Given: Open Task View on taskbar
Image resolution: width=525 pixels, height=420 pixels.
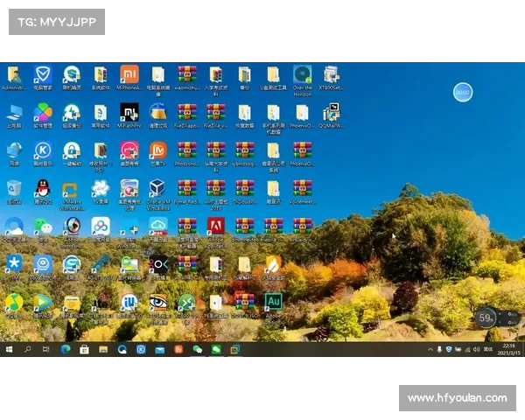Looking at the screenshot, I should 46,350.
